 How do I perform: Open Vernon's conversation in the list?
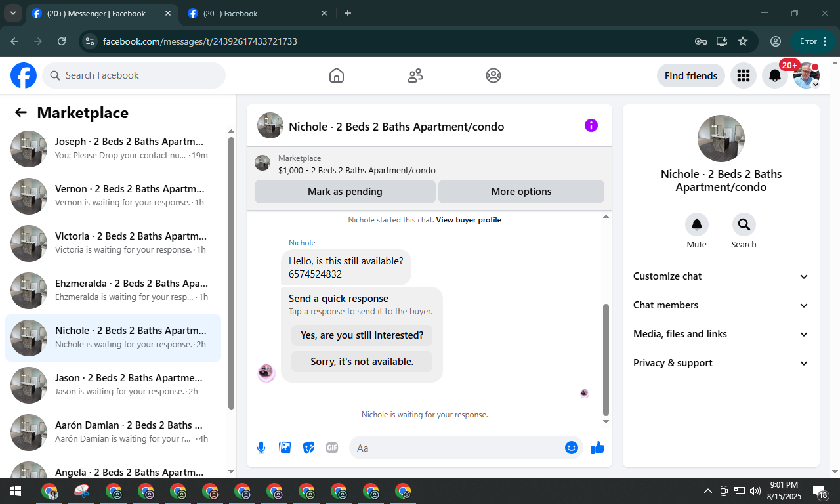(x=114, y=196)
